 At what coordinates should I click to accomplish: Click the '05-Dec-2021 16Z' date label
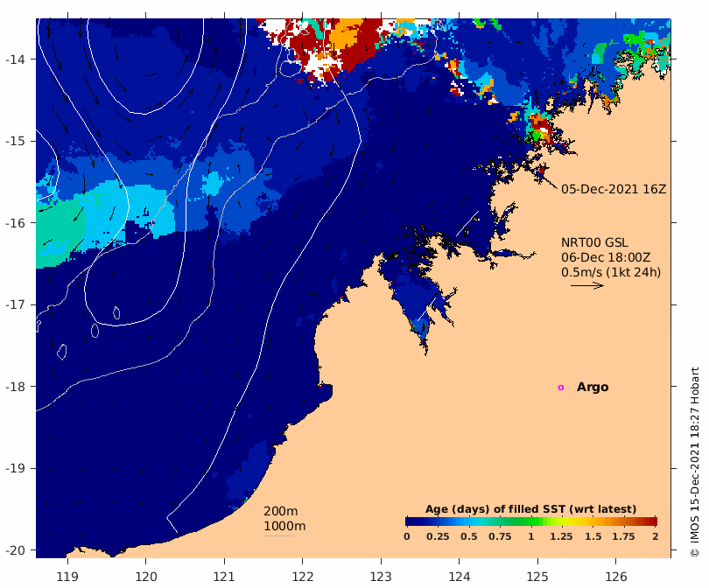click(614, 189)
